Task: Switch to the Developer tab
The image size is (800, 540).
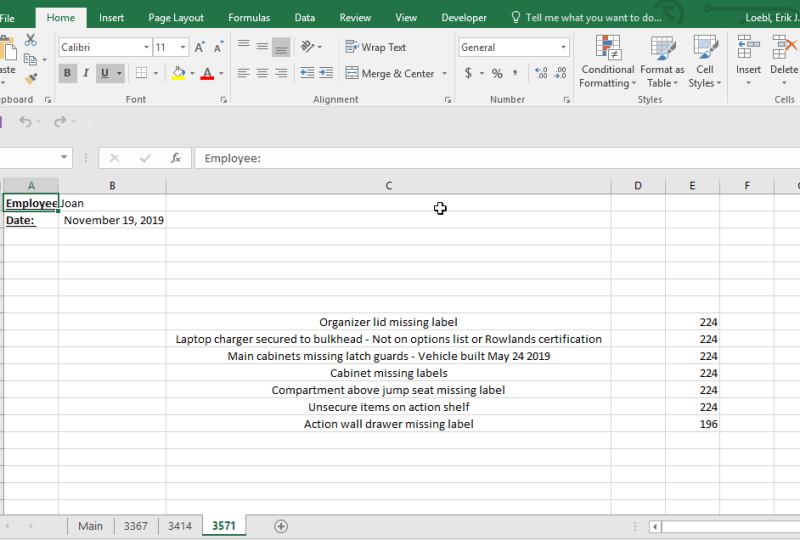Action: coord(464,18)
